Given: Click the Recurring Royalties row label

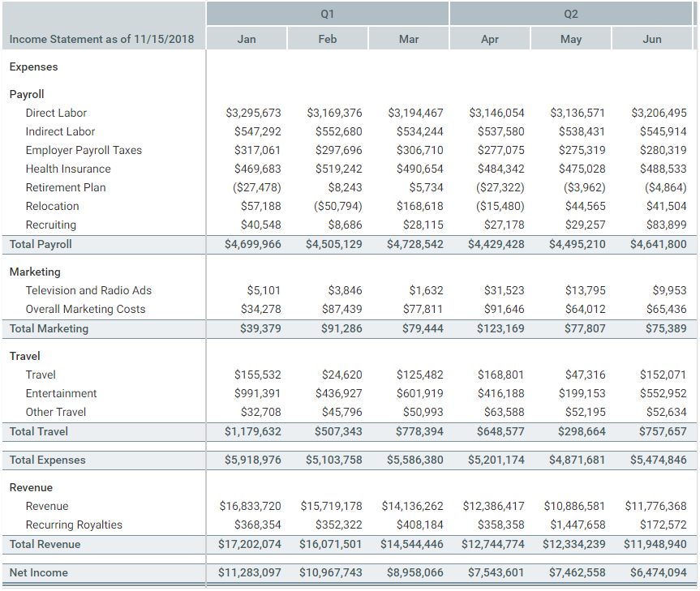Looking at the screenshot, I should click(x=74, y=525).
